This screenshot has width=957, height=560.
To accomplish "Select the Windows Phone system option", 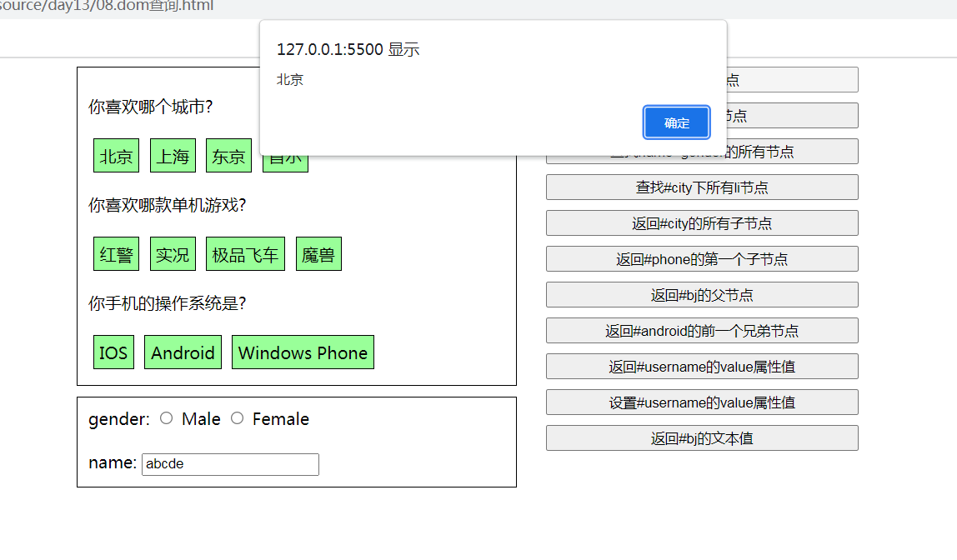I will point(303,352).
